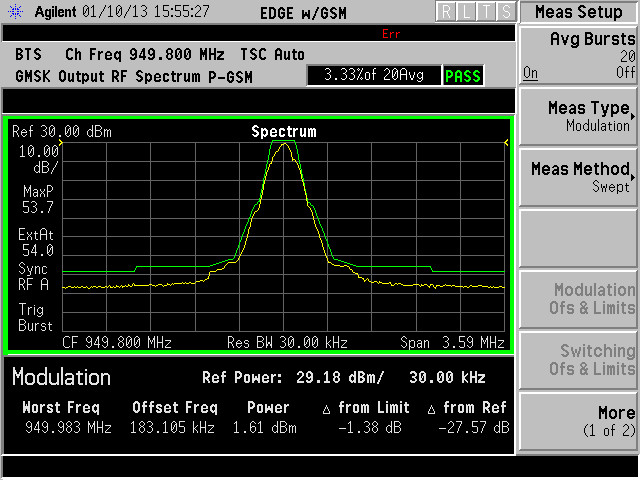
Task: Click the Trig Burst annotation
Action: coord(35,318)
